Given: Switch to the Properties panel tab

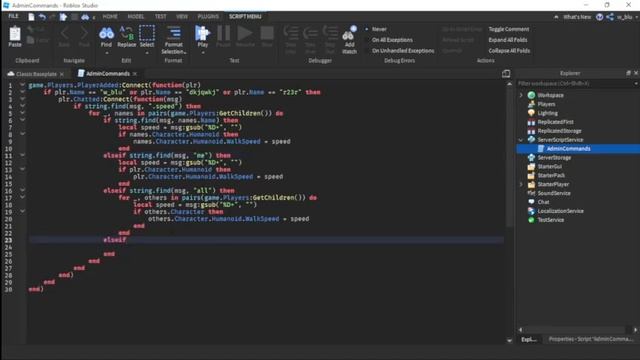Looking at the screenshot, I should coord(591,339).
